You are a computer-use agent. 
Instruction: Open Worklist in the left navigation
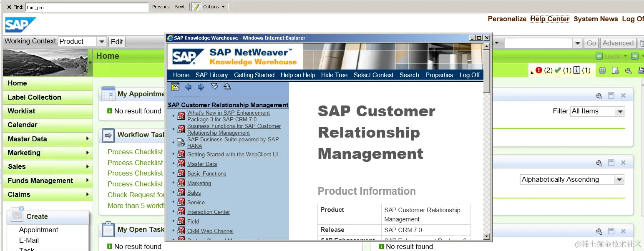(x=48, y=111)
